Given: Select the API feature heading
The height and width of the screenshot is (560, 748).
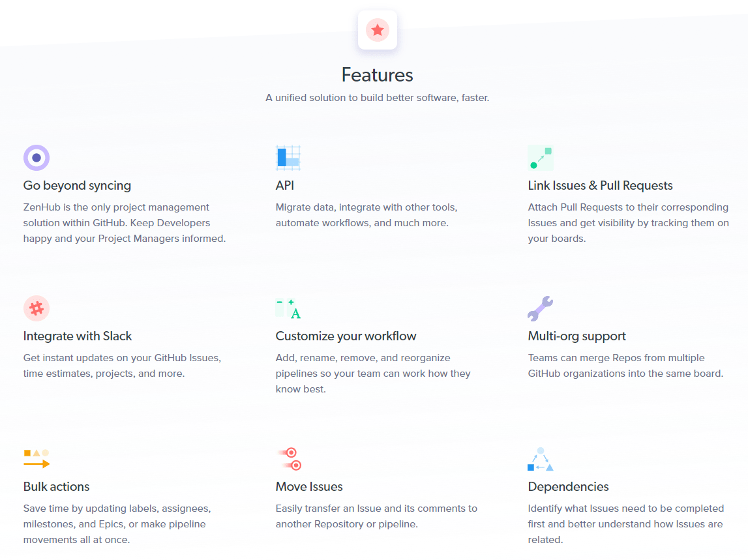Looking at the screenshot, I should click(x=285, y=186).
